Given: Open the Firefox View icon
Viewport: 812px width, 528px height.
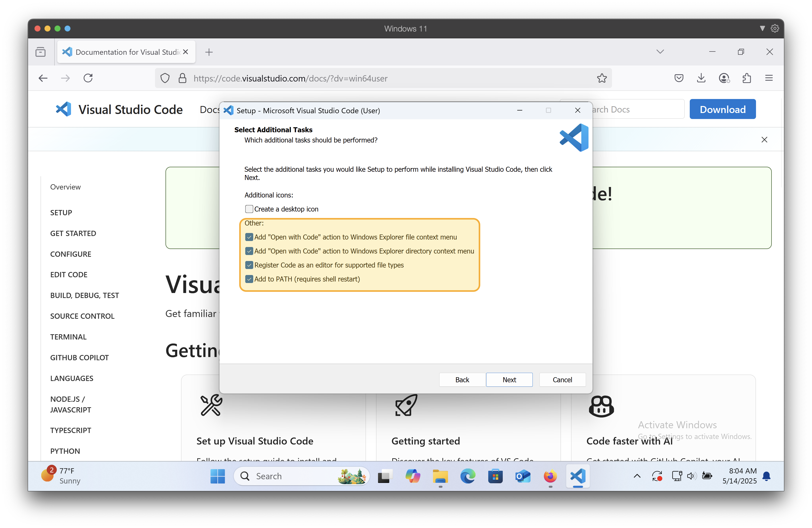Looking at the screenshot, I should pos(40,52).
